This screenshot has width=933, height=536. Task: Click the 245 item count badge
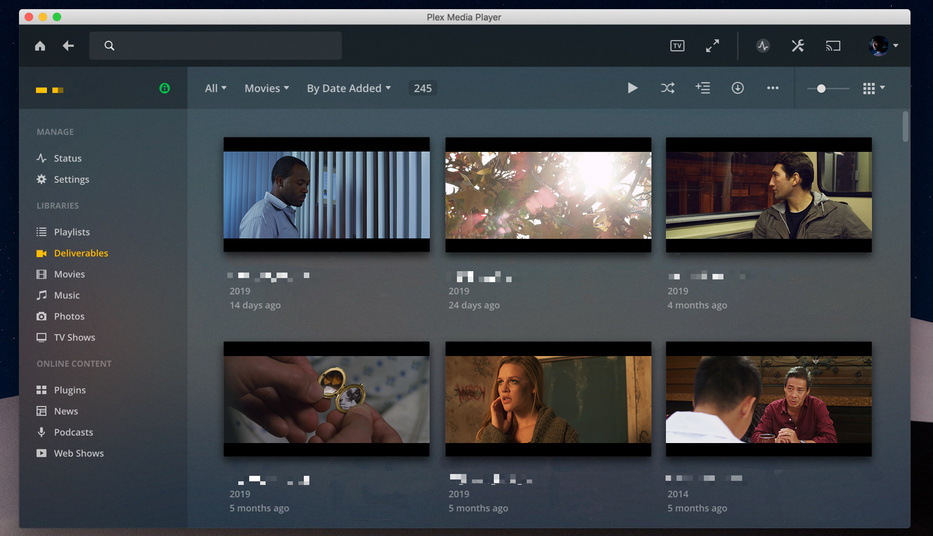pyautogui.click(x=422, y=88)
